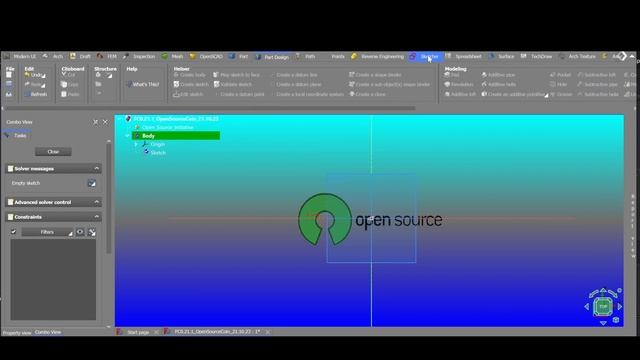The height and width of the screenshot is (360, 640).
Task: Open the Create an additive primitive dropdown
Action: (546, 96)
